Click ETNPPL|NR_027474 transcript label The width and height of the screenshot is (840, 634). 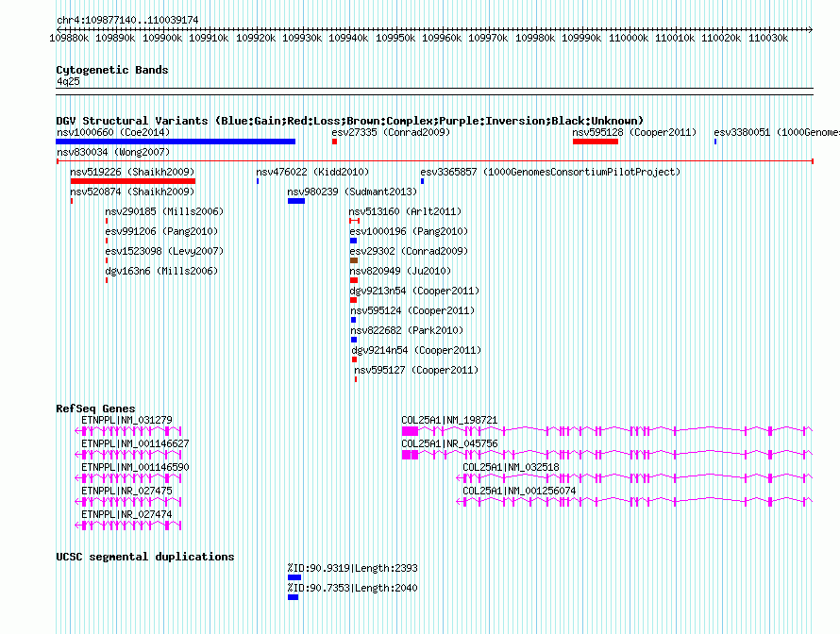(127, 514)
